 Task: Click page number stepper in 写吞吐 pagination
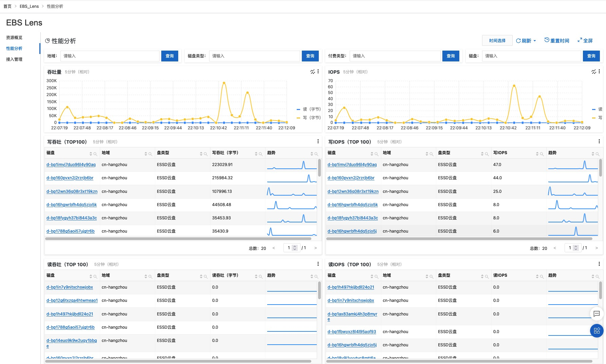coord(295,248)
